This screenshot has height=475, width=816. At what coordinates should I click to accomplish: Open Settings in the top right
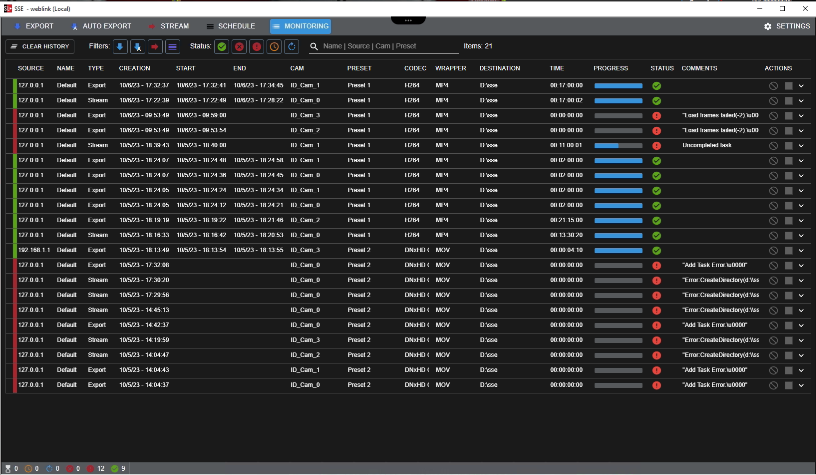(x=787, y=26)
